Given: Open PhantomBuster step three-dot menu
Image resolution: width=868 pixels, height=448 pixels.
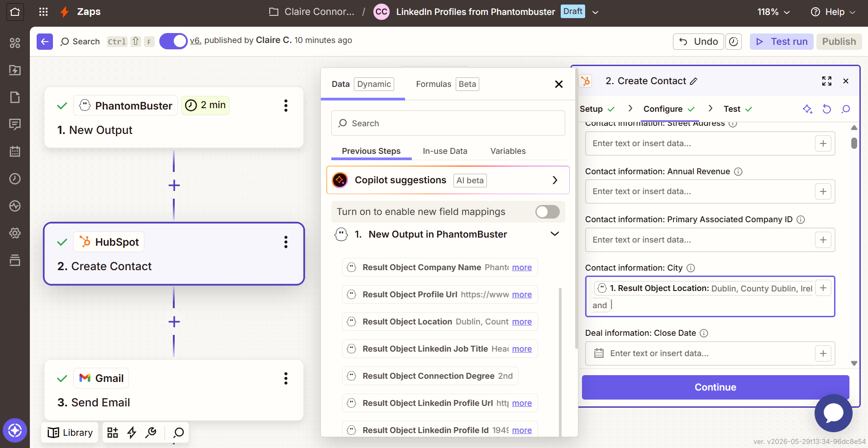Looking at the screenshot, I should coord(286,106).
